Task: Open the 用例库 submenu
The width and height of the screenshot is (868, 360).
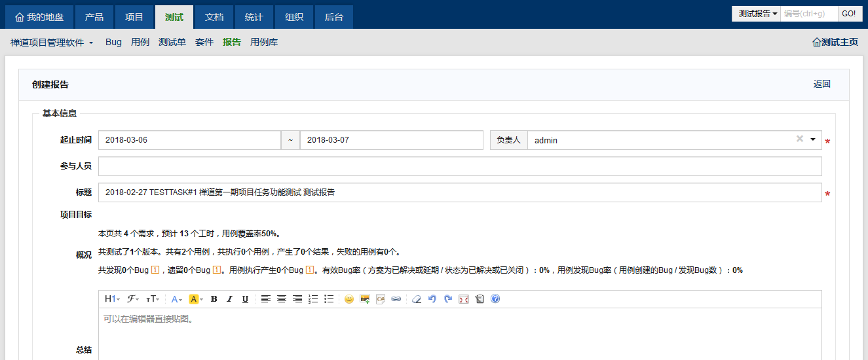Action: point(264,42)
